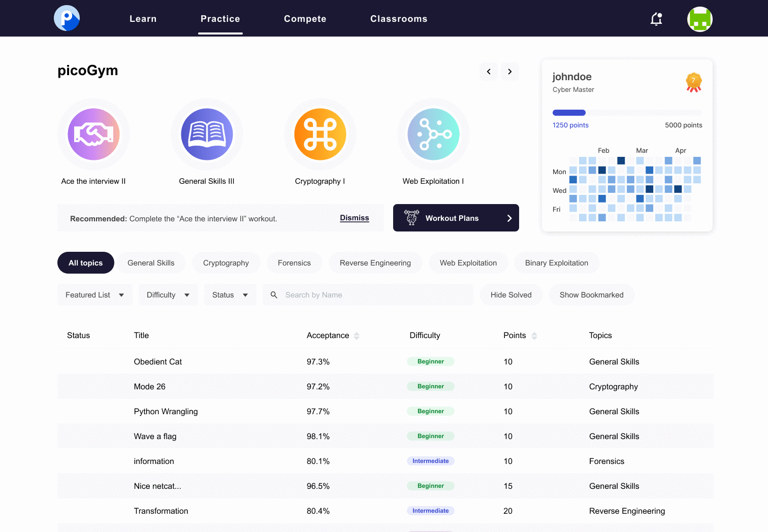Click the Cryptography topic cell for Mode 26
Viewport: 768px width, 532px height.
click(x=614, y=387)
